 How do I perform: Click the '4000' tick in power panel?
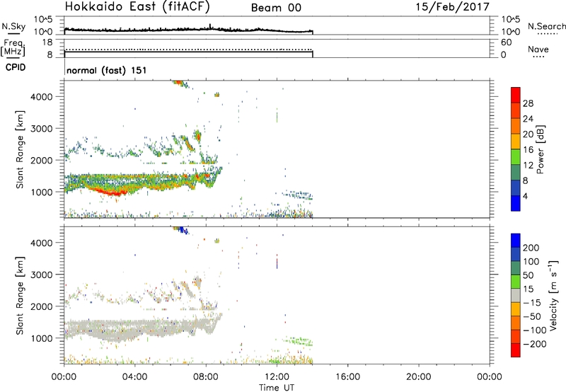(x=41, y=97)
